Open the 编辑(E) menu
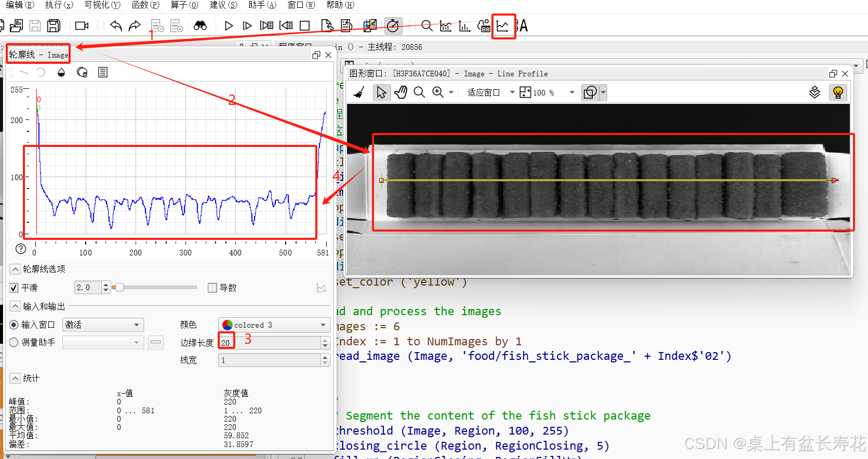This screenshot has width=868, height=459. coord(20,5)
